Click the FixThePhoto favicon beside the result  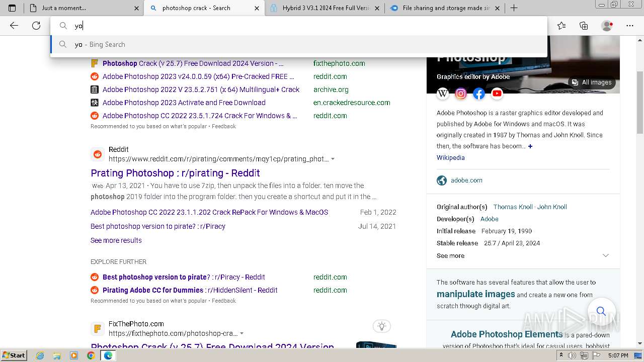(98, 329)
